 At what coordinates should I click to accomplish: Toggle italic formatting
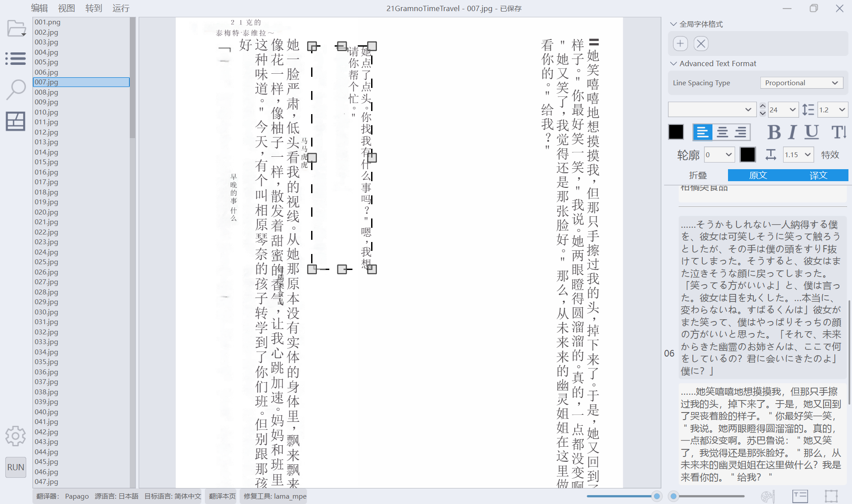tap(792, 132)
